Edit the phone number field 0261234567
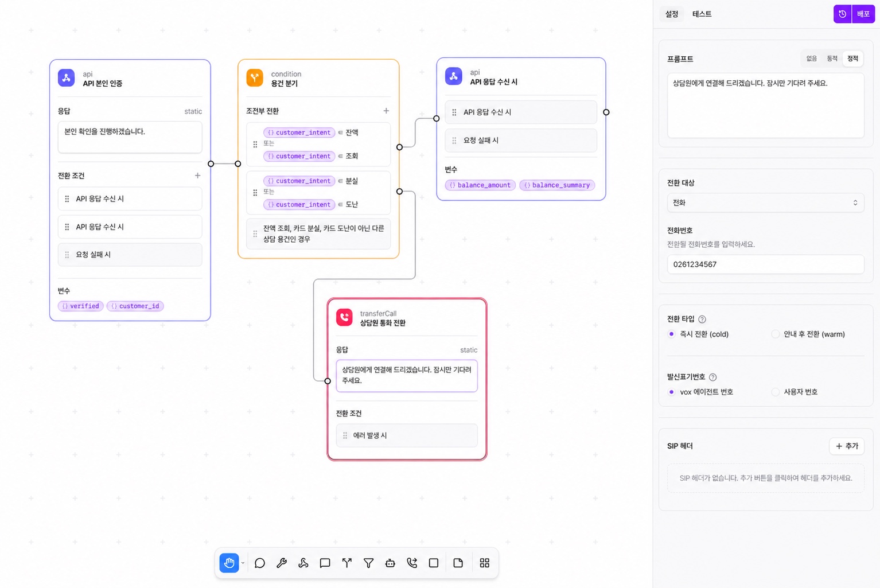This screenshot has width=880, height=588. (x=765, y=264)
